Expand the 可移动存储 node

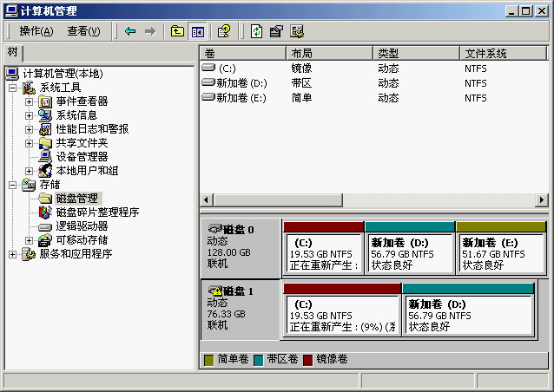pos(29,240)
